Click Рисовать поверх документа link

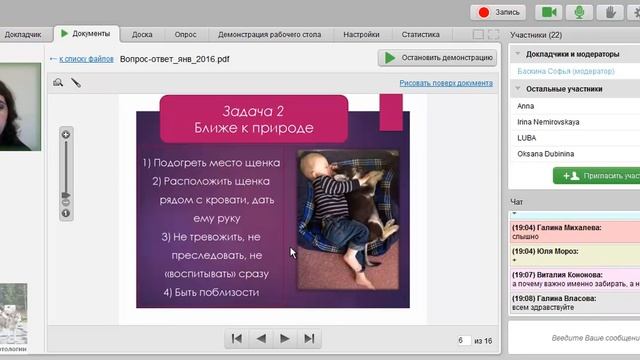click(446, 83)
